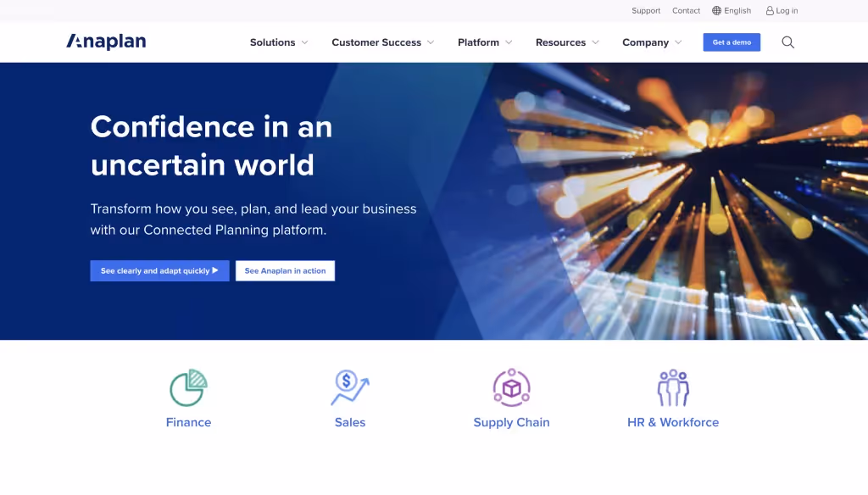Click the Get a demo button
868x495 pixels.
732,42
